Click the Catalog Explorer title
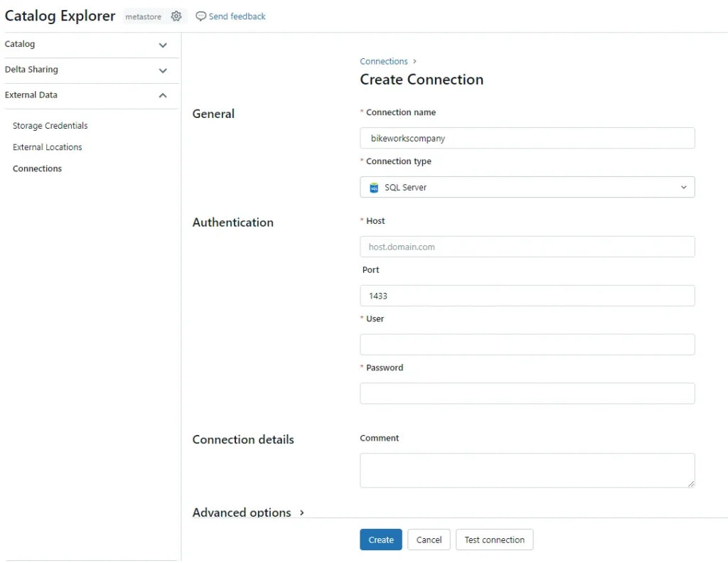This screenshot has height=563, width=728. click(x=60, y=16)
